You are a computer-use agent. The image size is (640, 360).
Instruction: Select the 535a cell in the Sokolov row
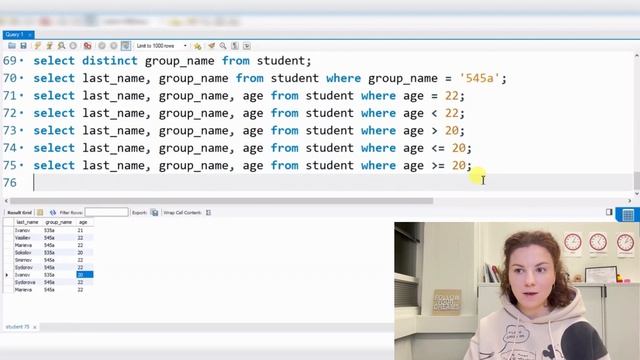click(x=49, y=253)
